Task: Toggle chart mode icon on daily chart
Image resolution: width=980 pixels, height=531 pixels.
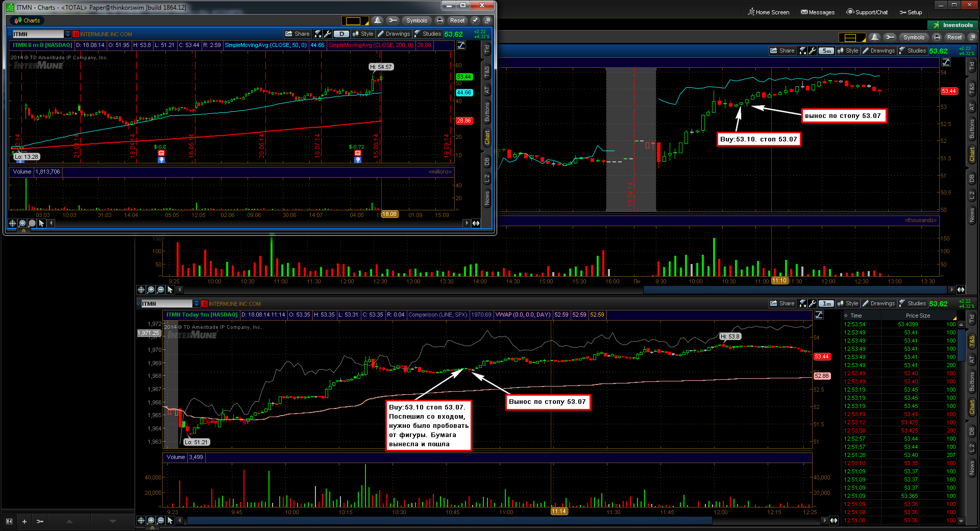Action: point(461,45)
